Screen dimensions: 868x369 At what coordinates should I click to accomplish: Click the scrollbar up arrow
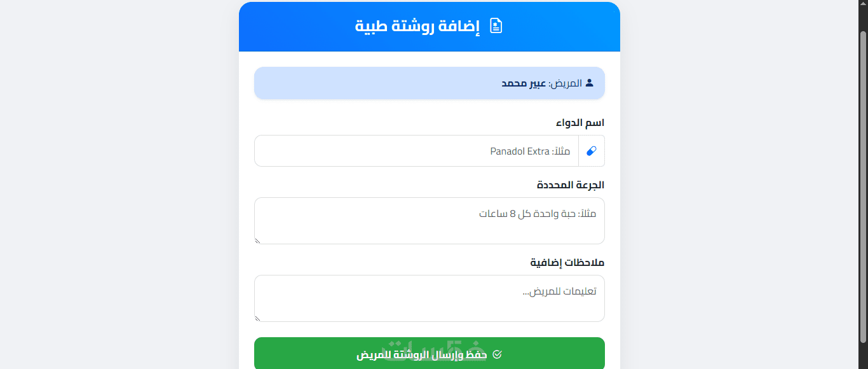tap(863, 4)
